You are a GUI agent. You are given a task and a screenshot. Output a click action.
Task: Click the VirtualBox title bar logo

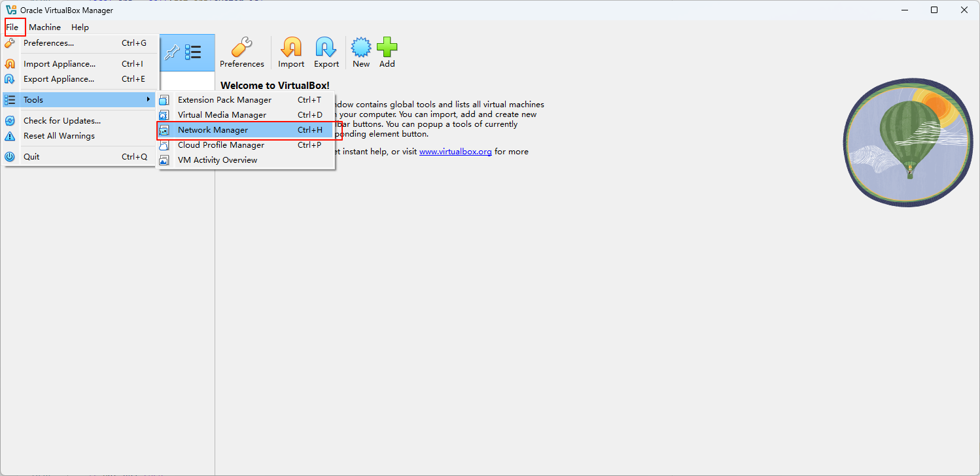coord(11,10)
